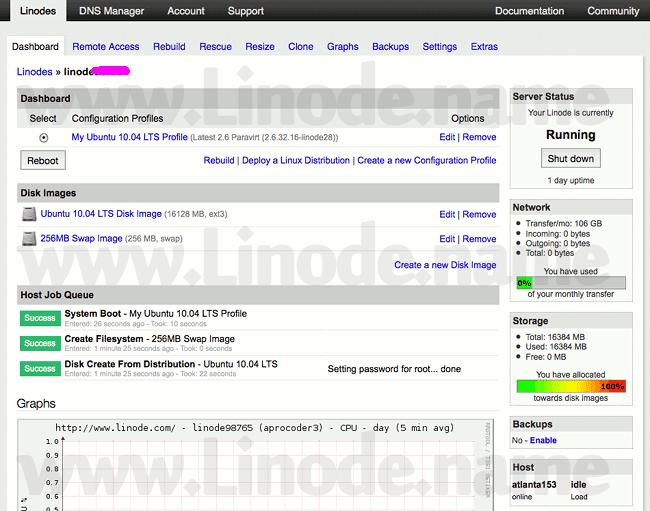Click the Linodes breadcrumb link
This screenshot has width=650, height=511.
(x=34, y=72)
